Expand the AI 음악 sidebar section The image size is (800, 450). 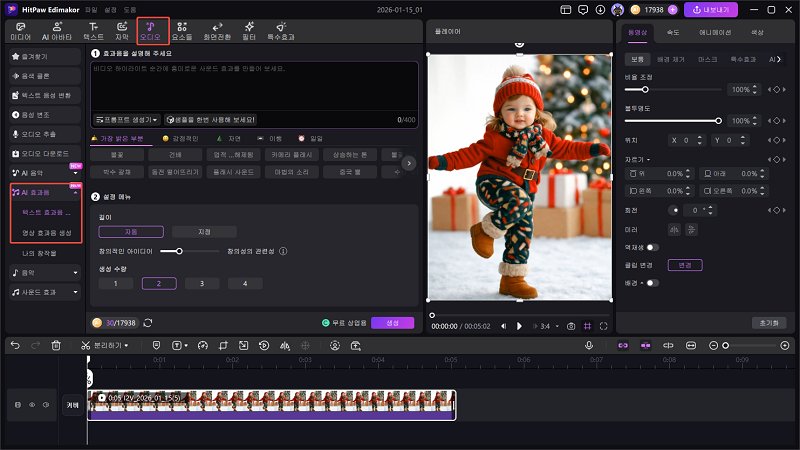point(76,173)
